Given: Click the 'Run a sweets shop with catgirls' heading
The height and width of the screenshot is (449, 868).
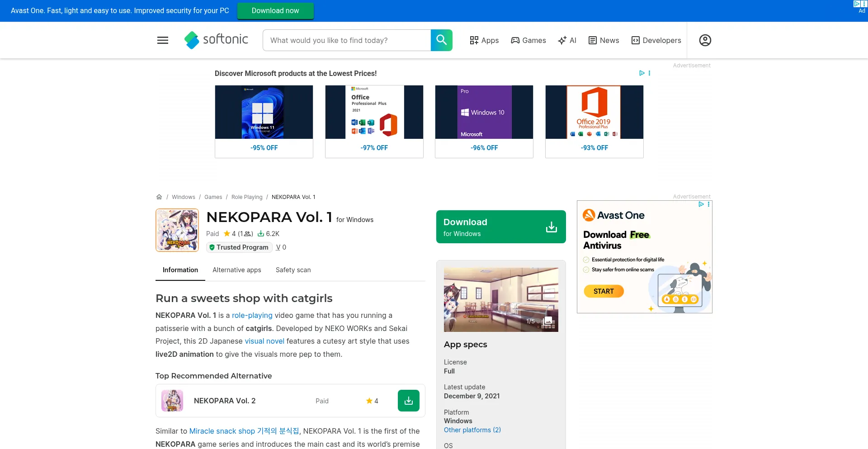Looking at the screenshot, I should 244,298.
